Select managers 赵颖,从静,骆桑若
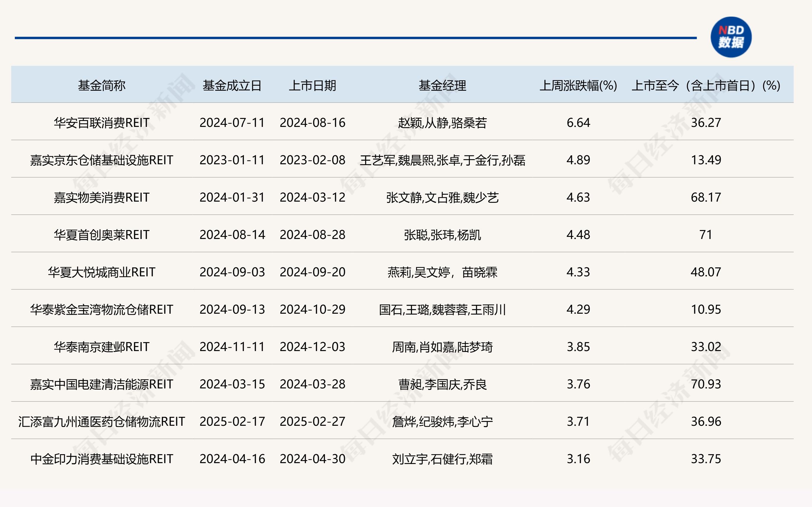Screen dimensions: 812x507 click(442, 123)
